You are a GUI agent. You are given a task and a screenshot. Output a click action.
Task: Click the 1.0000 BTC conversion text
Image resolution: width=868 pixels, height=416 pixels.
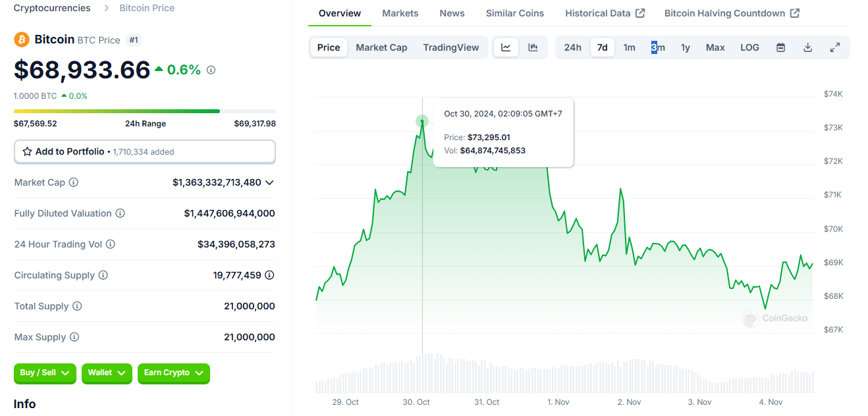point(36,96)
